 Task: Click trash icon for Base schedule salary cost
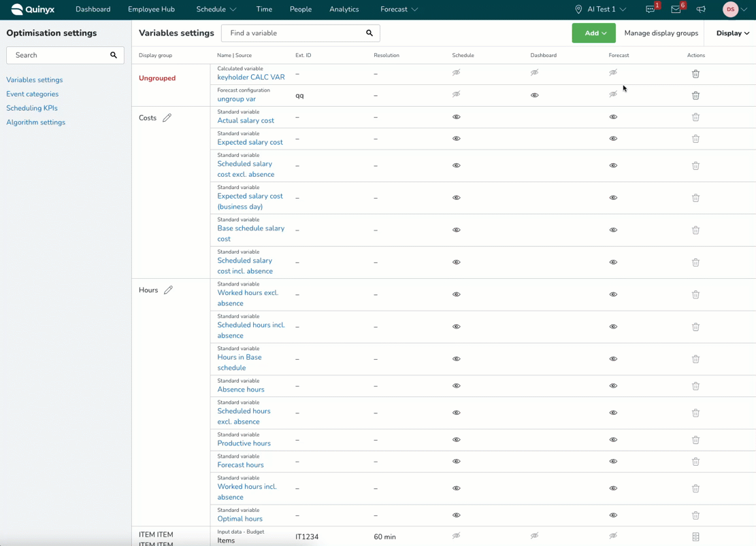695,231
